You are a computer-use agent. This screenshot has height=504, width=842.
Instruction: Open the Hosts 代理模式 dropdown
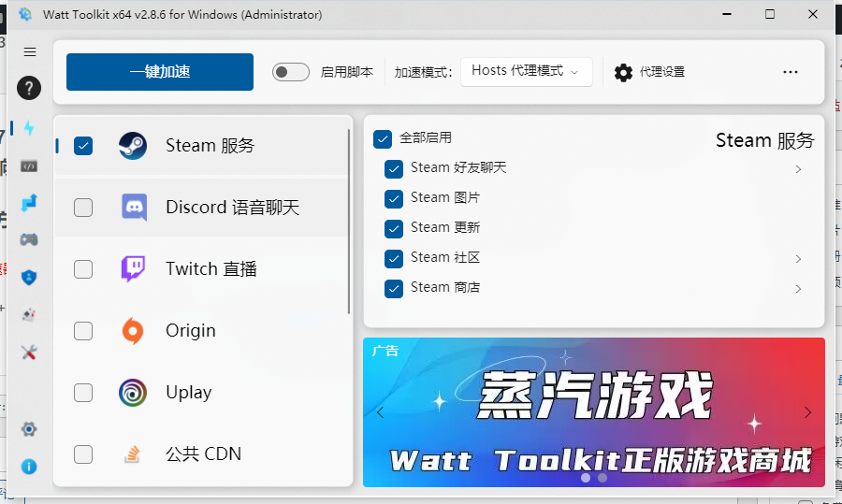pos(526,71)
